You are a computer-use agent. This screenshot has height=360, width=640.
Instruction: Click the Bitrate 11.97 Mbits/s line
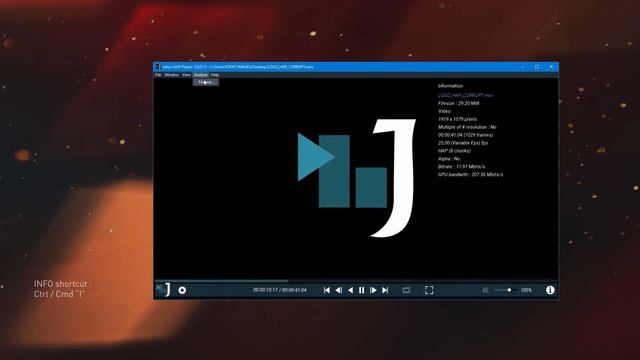click(x=462, y=167)
